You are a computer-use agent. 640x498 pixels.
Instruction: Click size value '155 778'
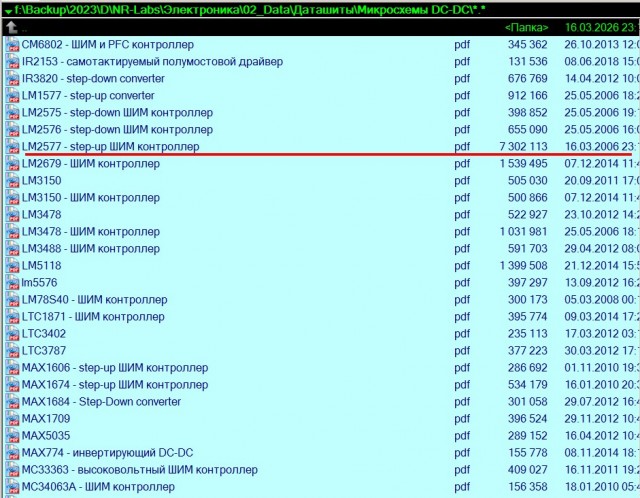(x=527, y=453)
